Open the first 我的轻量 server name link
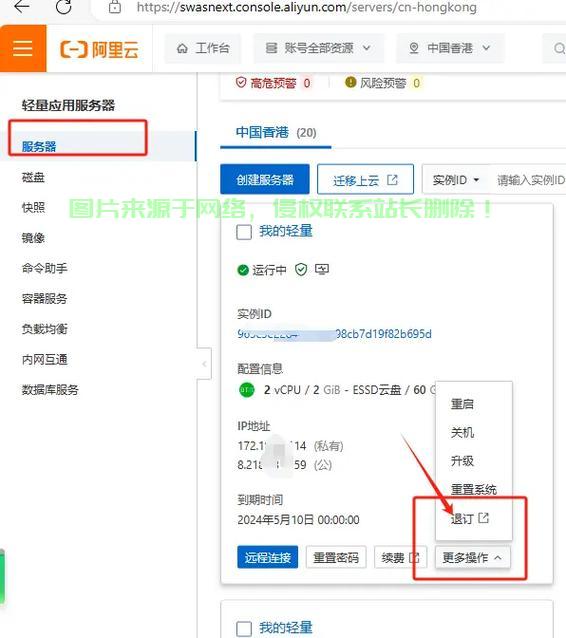The width and height of the screenshot is (566, 638). coord(286,231)
